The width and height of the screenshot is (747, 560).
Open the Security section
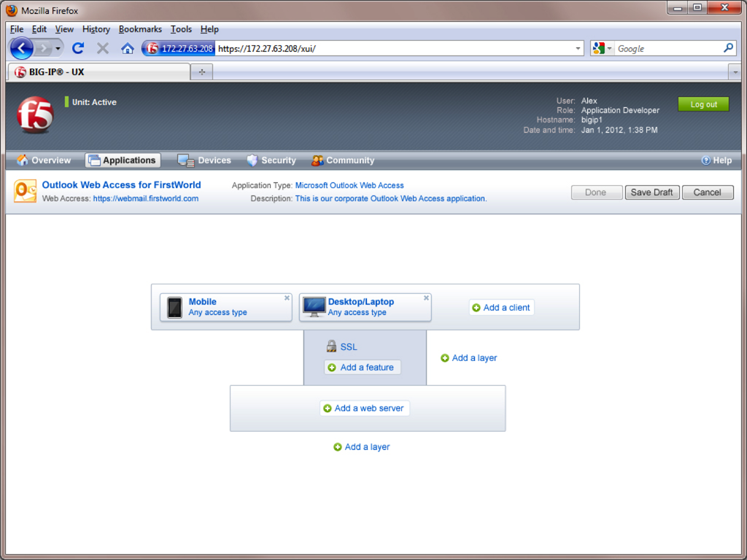[271, 160]
